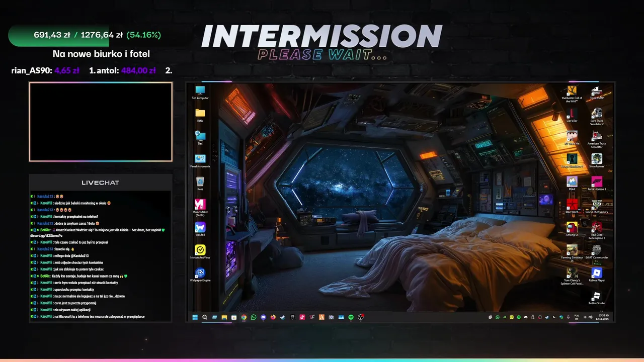Open the Kosz recycle bin

point(200,184)
